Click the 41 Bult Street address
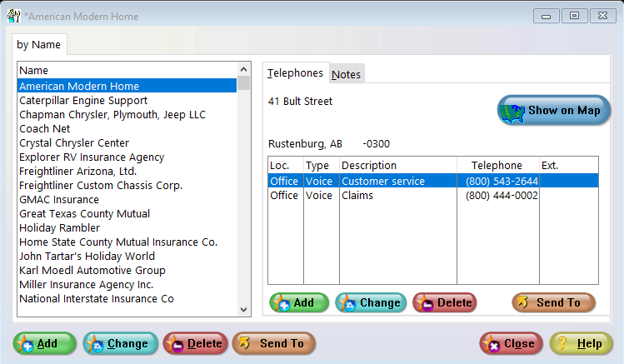 [300, 101]
